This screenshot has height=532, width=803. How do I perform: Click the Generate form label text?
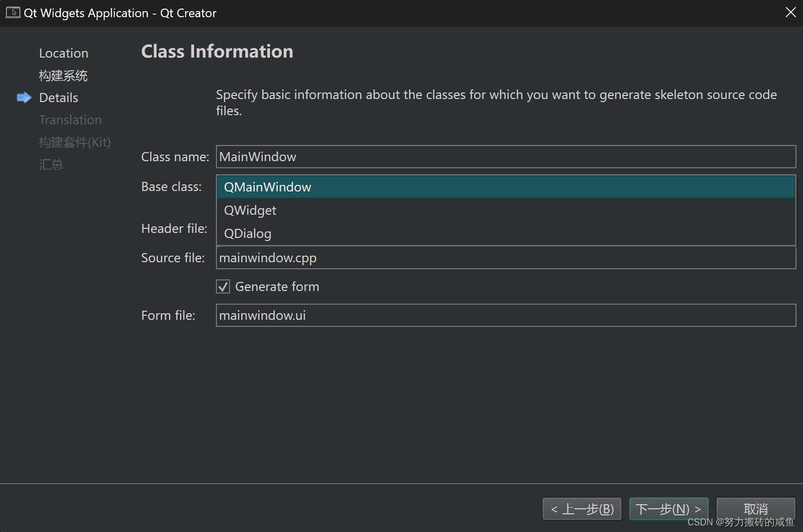coord(277,286)
